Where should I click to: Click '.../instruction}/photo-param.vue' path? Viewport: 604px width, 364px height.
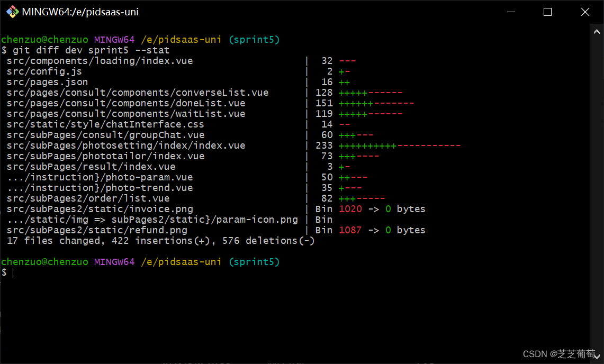click(100, 178)
